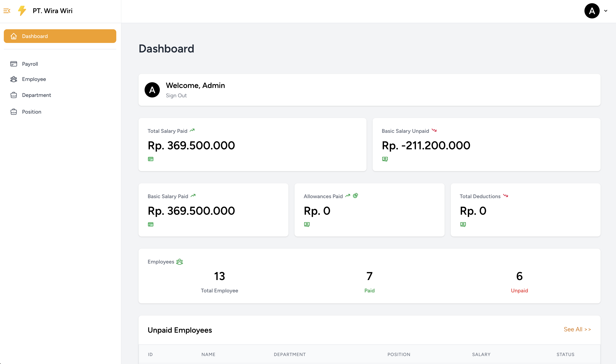Click the SALARY column header in the table
The image size is (616, 364).
point(481,354)
